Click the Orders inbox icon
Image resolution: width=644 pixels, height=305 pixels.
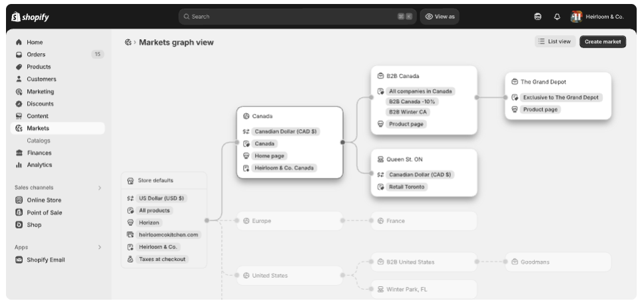point(19,55)
